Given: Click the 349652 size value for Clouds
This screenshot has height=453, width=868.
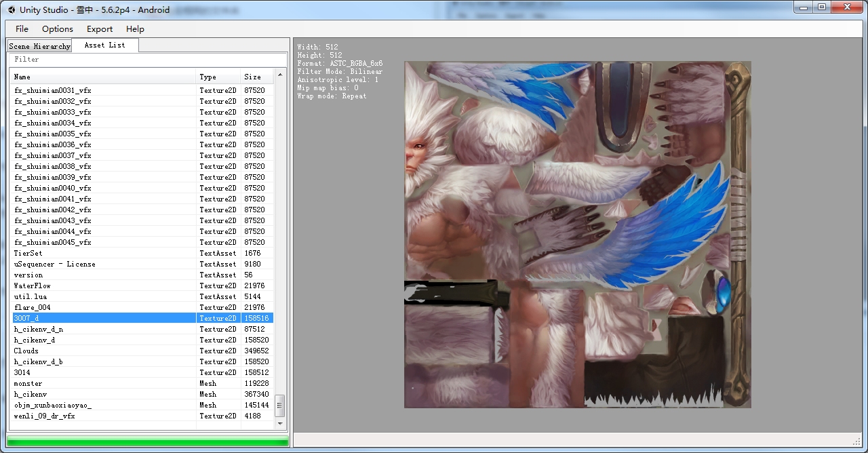Looking at the screenshot, I should [256, 351].
